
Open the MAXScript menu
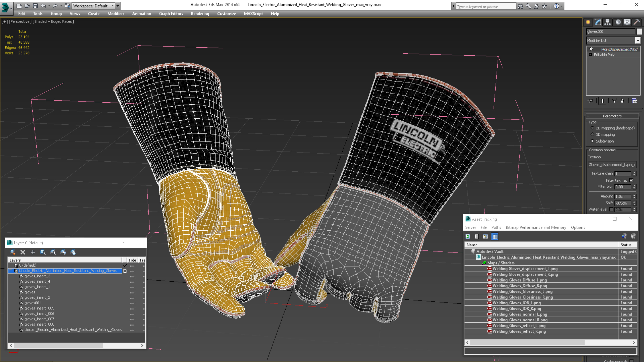click(x=253, y=14)
